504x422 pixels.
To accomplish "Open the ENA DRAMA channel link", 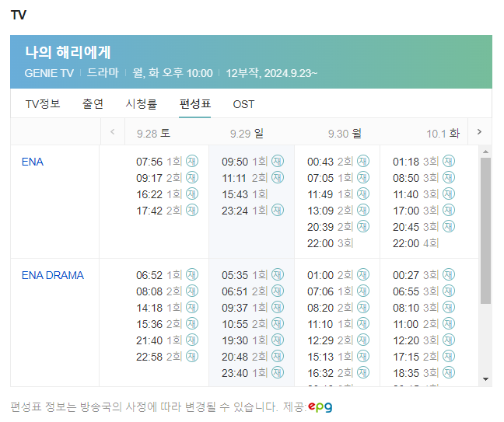I will click(x=53, y=275).
